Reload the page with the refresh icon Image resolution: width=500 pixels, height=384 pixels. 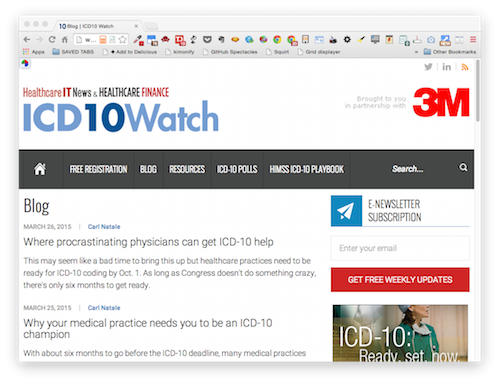pos(52,40)
